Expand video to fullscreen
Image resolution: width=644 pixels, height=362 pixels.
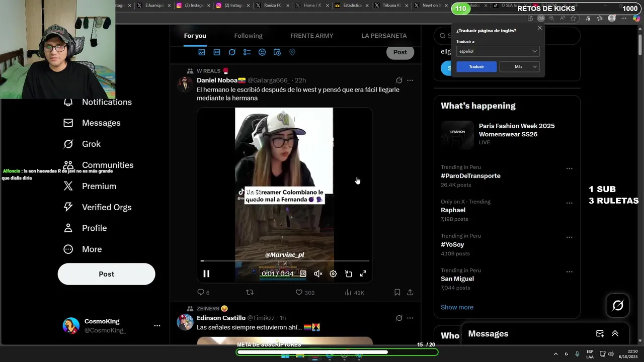363,274
